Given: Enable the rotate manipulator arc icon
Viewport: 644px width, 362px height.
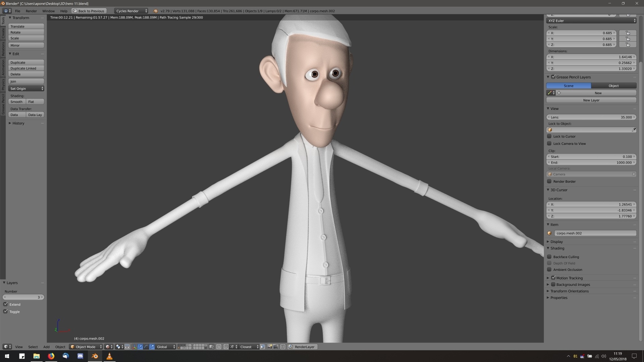Looking at the screenshot, I should point(146,347).
